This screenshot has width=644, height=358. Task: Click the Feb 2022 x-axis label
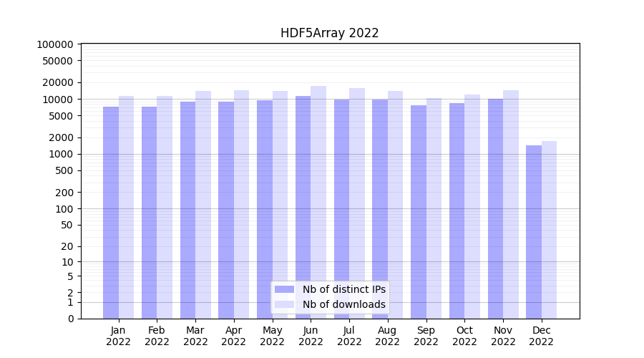coord(157,336)
